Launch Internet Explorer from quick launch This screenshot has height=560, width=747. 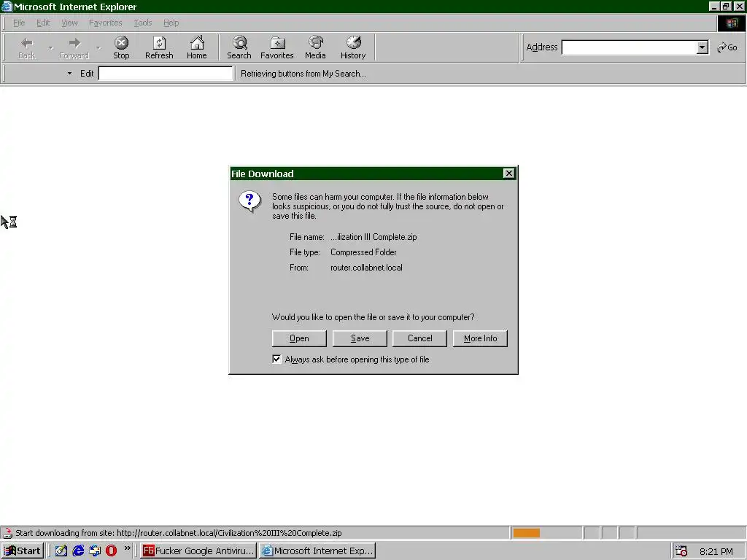[78, 551]
